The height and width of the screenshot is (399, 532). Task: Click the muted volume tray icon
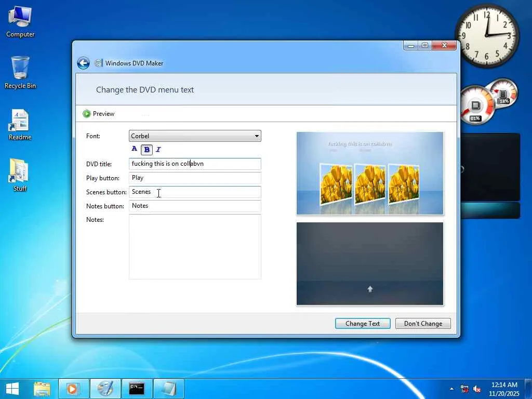point(477,389)
